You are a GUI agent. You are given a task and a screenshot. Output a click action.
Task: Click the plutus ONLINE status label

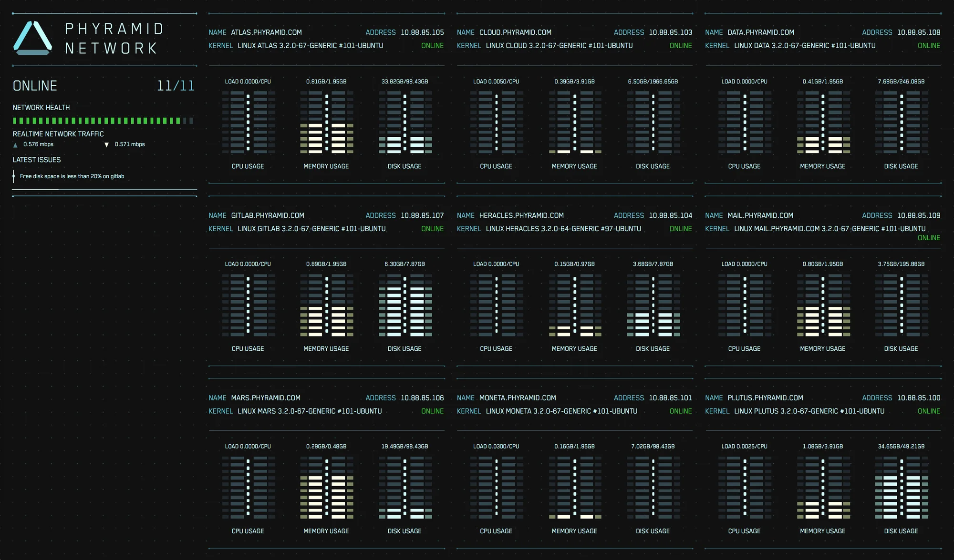point(929,411)
